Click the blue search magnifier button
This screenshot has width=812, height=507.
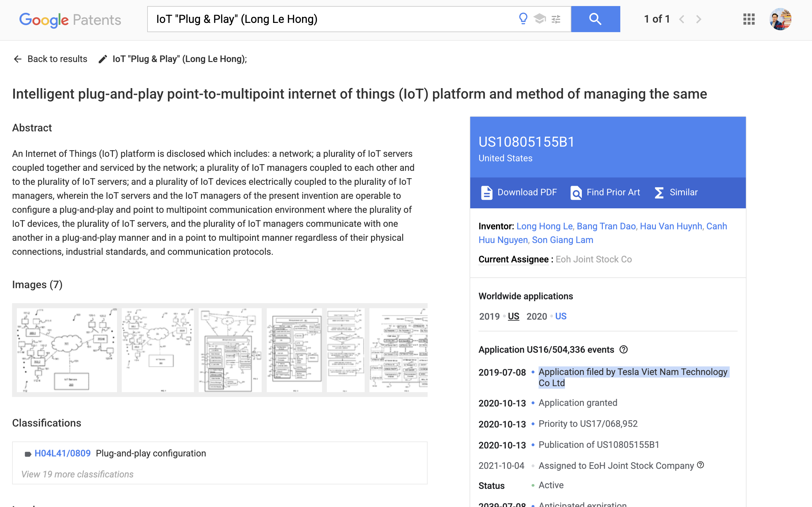tap(595, 19)
